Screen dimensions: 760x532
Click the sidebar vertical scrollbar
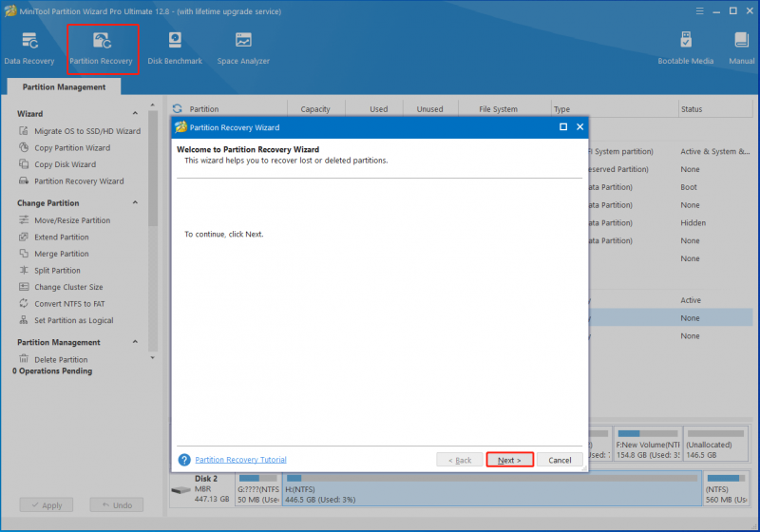pos(153,168)
